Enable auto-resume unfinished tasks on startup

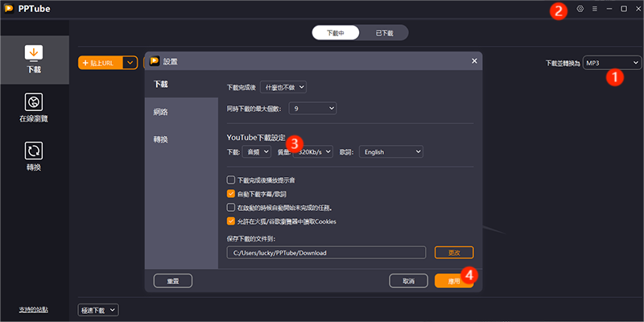click(x=231, y=208)
